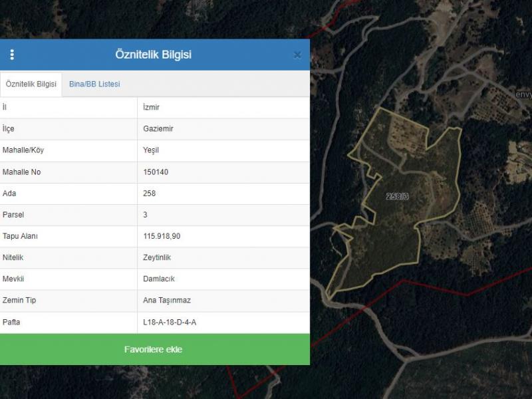Viewport: 532px width, 399px height.
Task: Select the Gaziemir district value
Action: point(158,129)
